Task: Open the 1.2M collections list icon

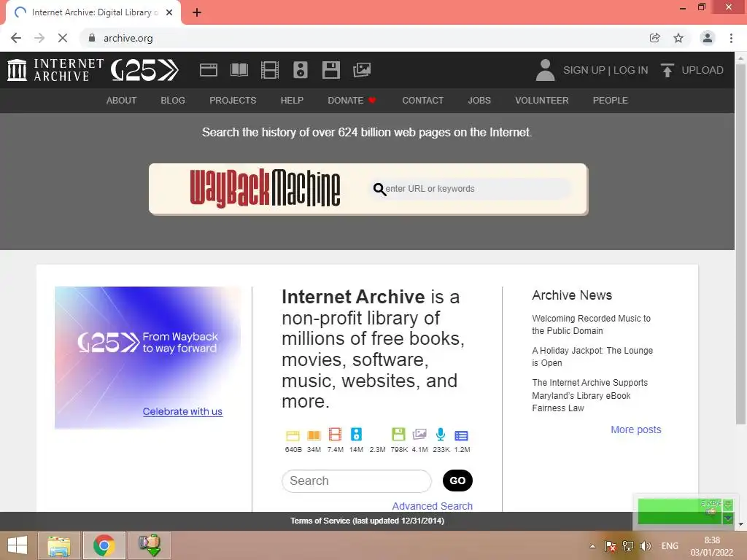Action: [462, 436]
